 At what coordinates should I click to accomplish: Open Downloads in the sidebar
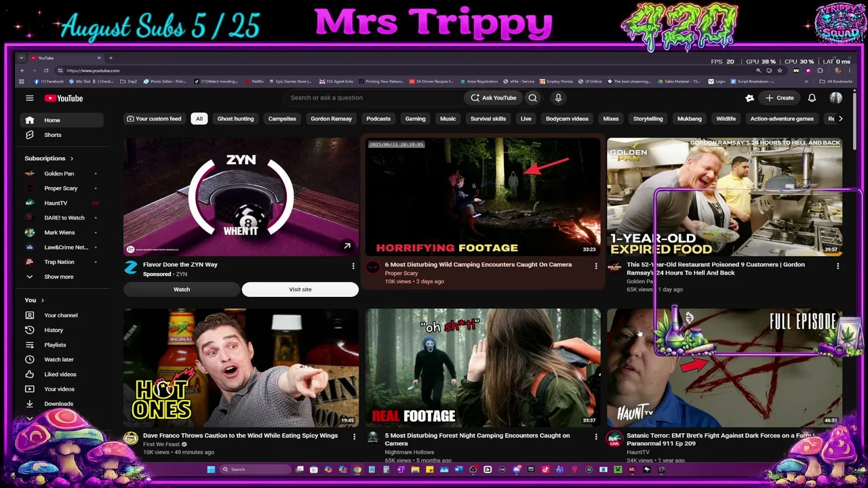[61, 404]
